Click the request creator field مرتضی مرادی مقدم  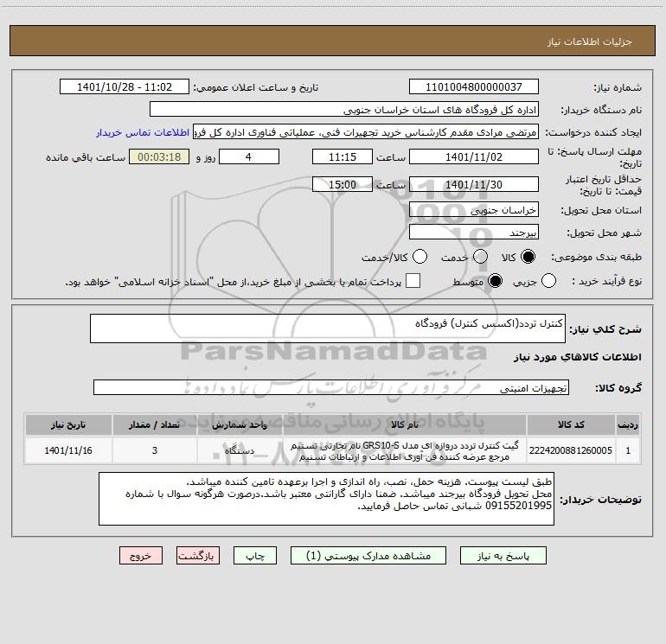pos(366,132)
